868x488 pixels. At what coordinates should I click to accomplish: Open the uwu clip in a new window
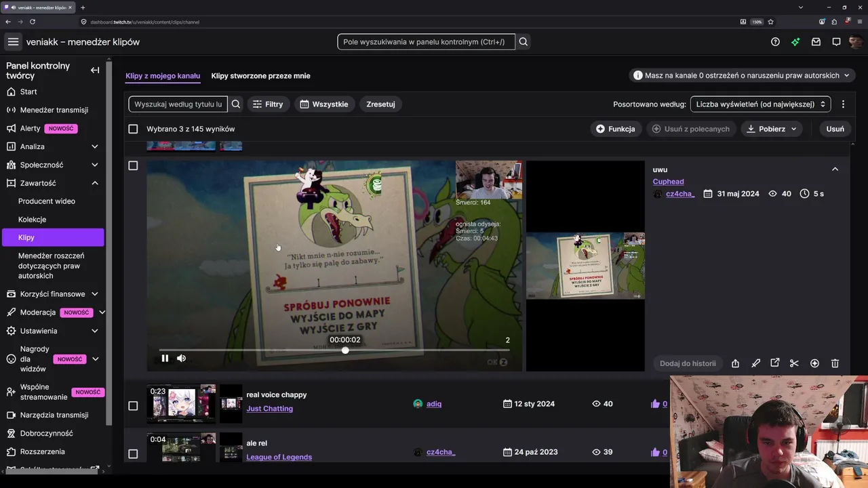(x=775, y=363)
